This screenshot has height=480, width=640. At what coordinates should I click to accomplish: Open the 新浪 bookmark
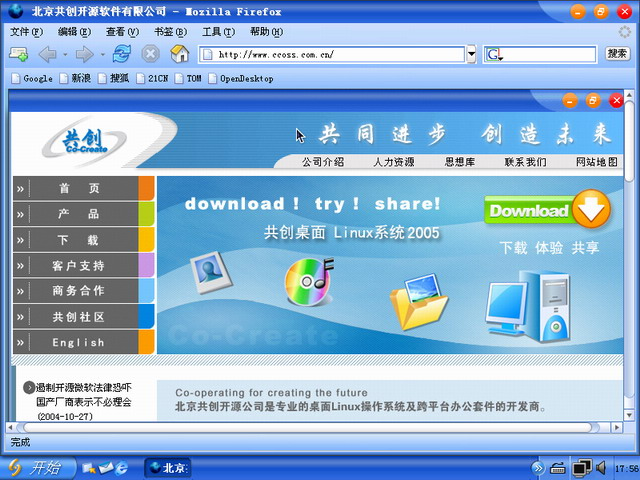pyautogui.click(x=76, y=78)
